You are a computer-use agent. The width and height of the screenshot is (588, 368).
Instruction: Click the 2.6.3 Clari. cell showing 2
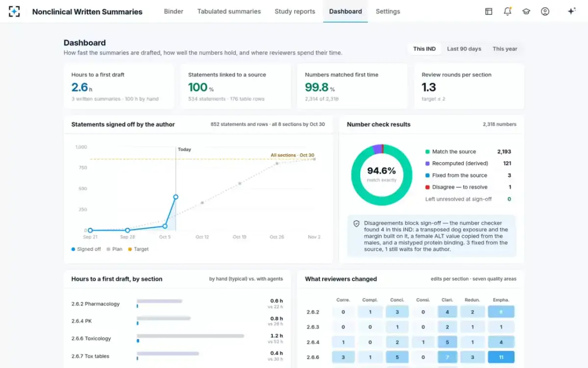tap(447, 327)
